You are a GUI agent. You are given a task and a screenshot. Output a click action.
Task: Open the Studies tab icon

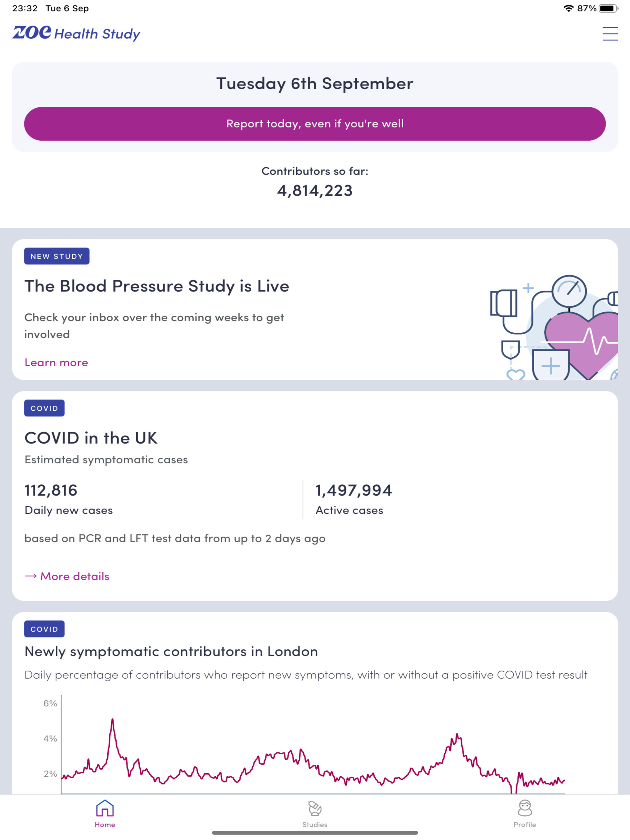pyautogui.click(x=315, y=808)
